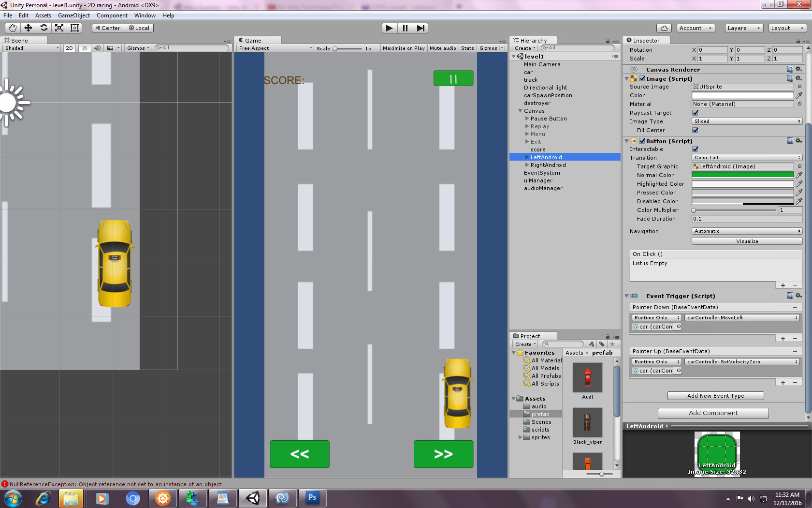Open the GameObject menu

coord(74,15)
